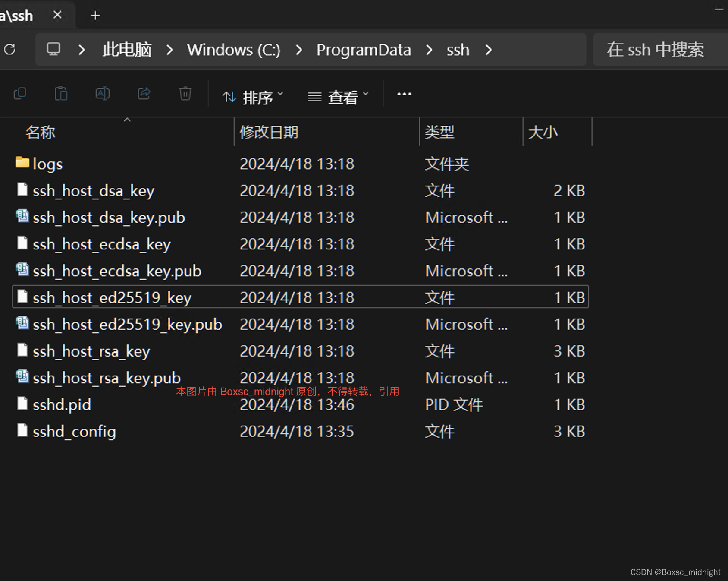Expand the chevron after 此电脑 in the path
Screen dimensions: 728x581
170,50
